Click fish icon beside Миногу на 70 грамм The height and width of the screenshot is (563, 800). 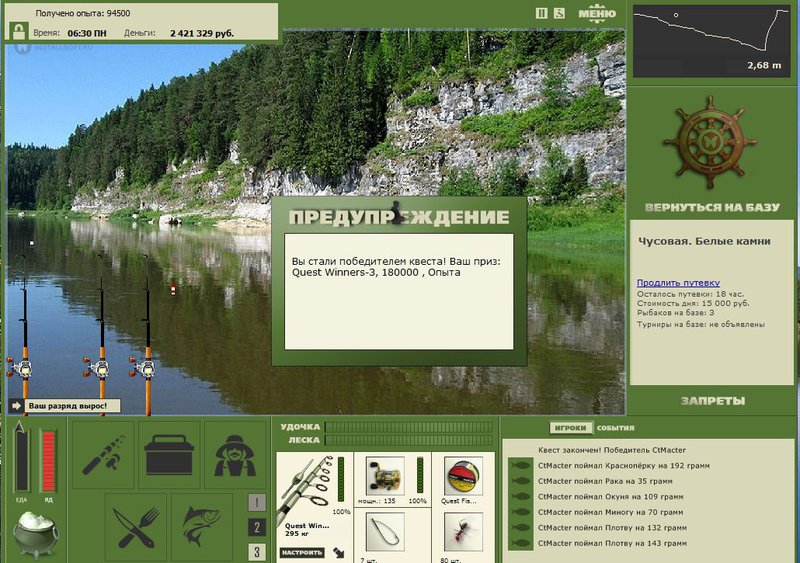click(521, 512)
